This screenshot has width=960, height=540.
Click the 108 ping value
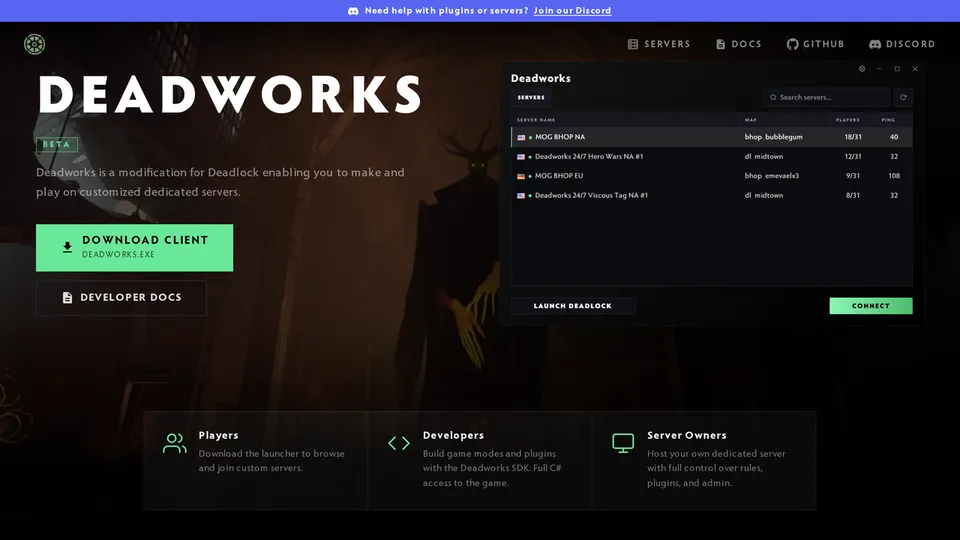894,176
